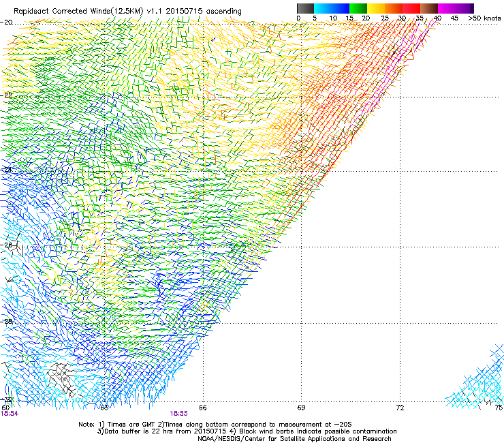Click the '66' longitude axis label
504x443 pixels.
coord(203,408)
